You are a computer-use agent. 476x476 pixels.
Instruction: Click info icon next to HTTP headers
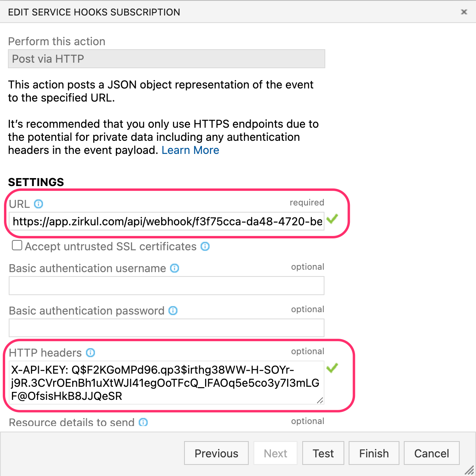point(90,353)
